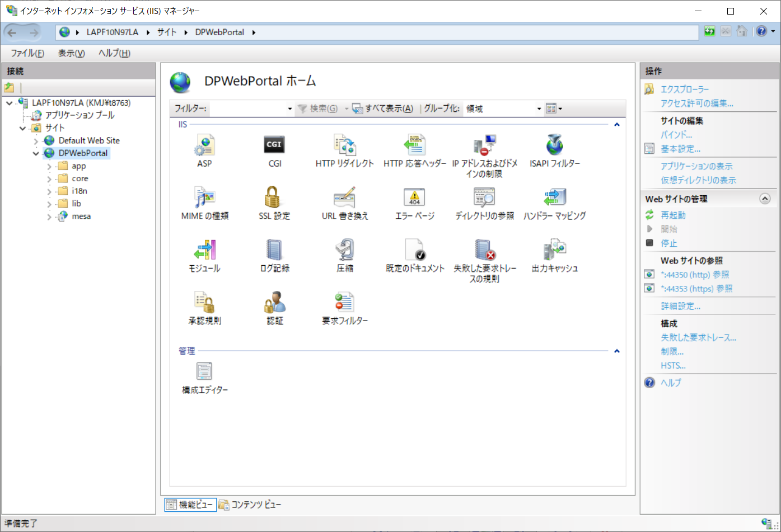Switch to the コンテンツ ビュー tab
Image resolution: width=781 pixels, height=532 pixels.
click(250, 505)
